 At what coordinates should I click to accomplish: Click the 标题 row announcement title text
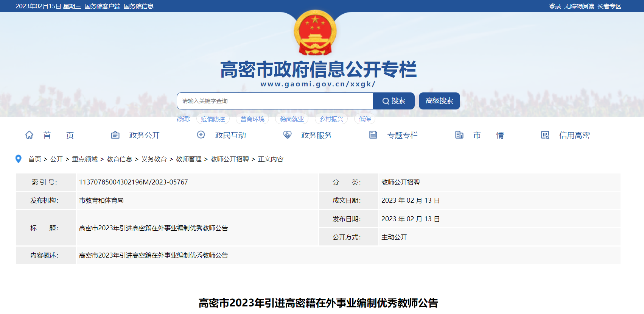click(154, 228)
